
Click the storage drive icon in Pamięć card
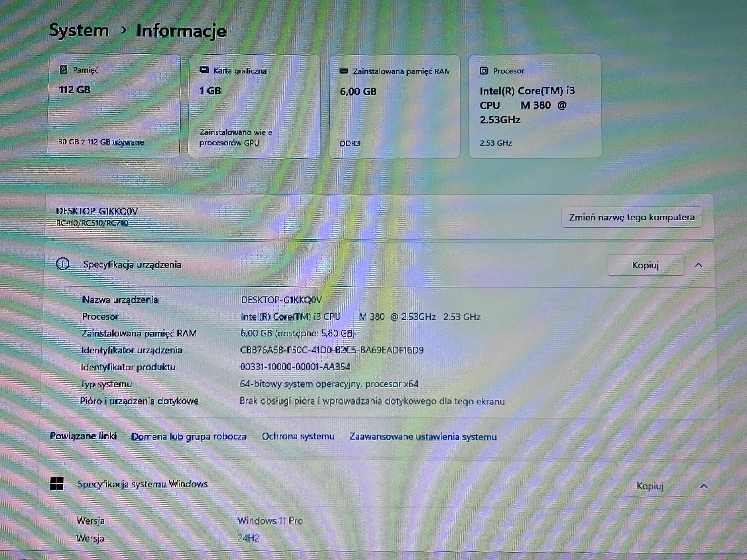63,70
